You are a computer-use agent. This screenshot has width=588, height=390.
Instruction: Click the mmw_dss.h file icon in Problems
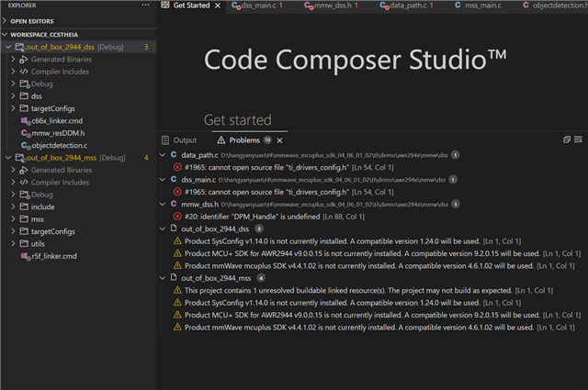click(x=174, y=205)
